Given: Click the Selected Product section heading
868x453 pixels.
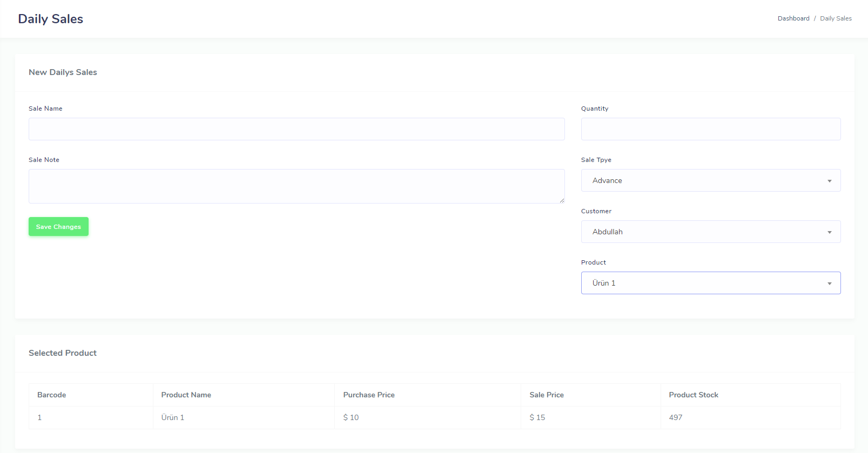Looking at the screenshot, I should point(63,353).
